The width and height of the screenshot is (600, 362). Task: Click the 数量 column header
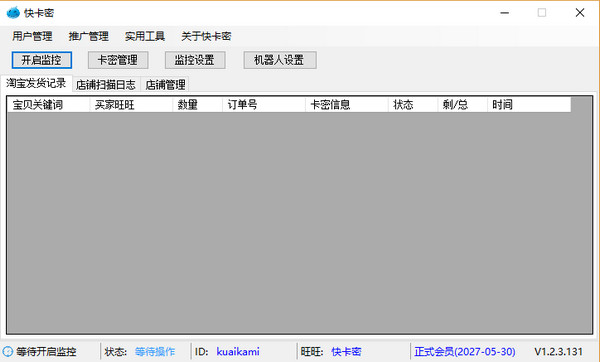197,104
